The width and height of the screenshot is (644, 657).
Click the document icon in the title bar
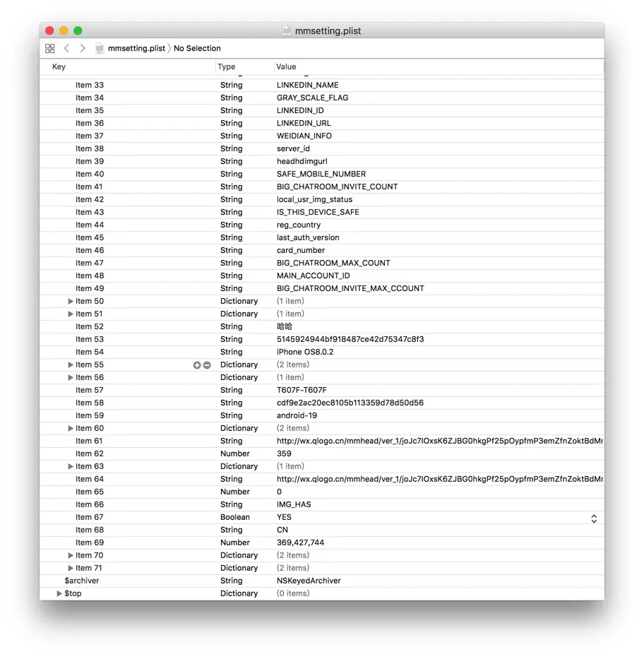(287, 30)
